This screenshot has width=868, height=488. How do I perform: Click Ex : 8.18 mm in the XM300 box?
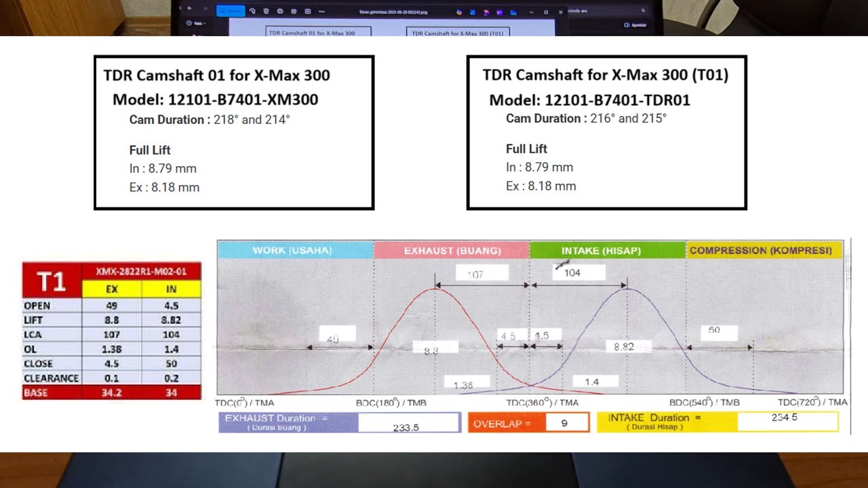(x=164, y=188)
